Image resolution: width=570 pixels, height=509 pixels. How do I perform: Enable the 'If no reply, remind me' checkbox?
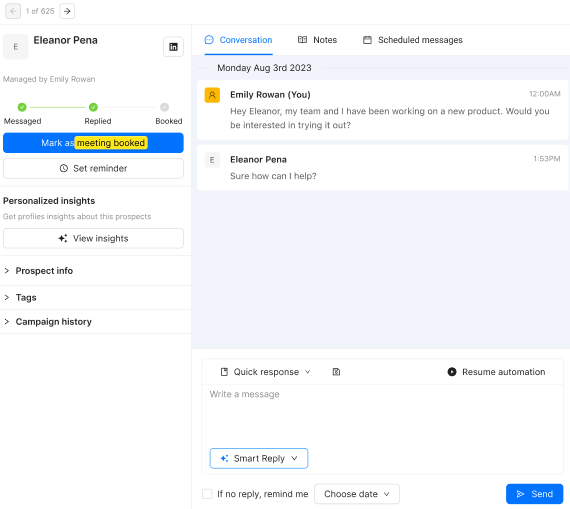click(207, 494)
